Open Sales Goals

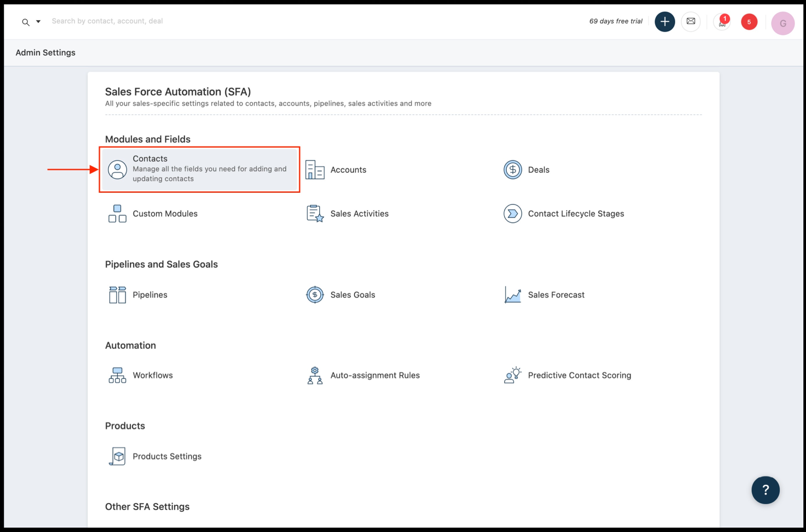click(353, 294)
